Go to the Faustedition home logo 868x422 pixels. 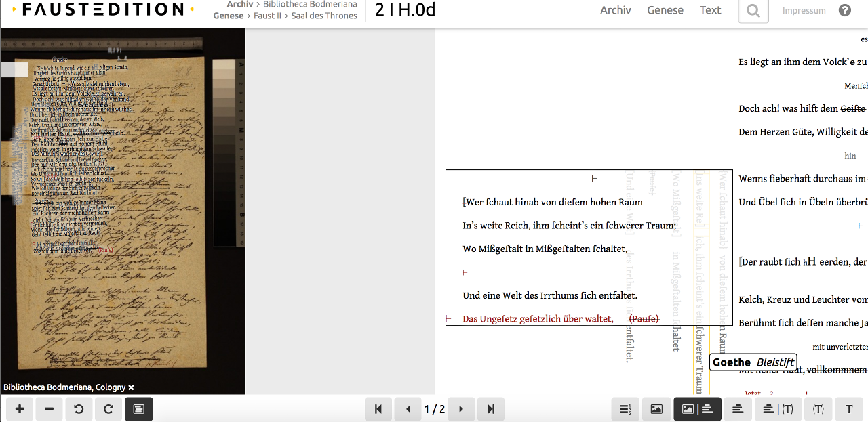click(103, 9)
